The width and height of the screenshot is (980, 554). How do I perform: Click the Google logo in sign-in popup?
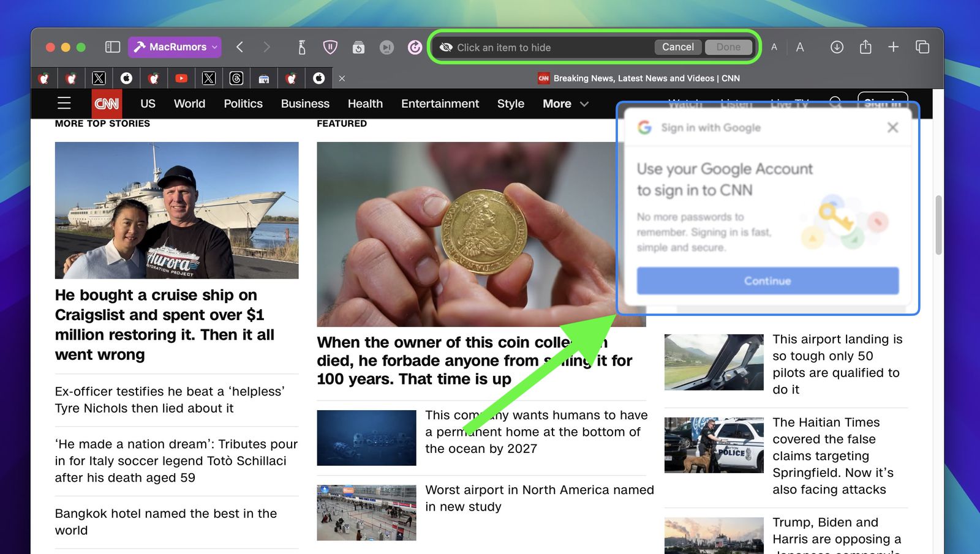point(644,127)
